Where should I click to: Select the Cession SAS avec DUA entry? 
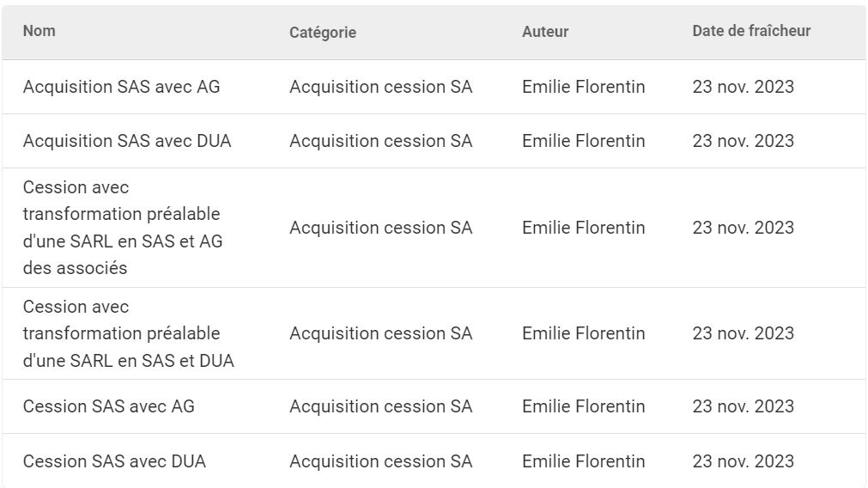tap(114, 461)
